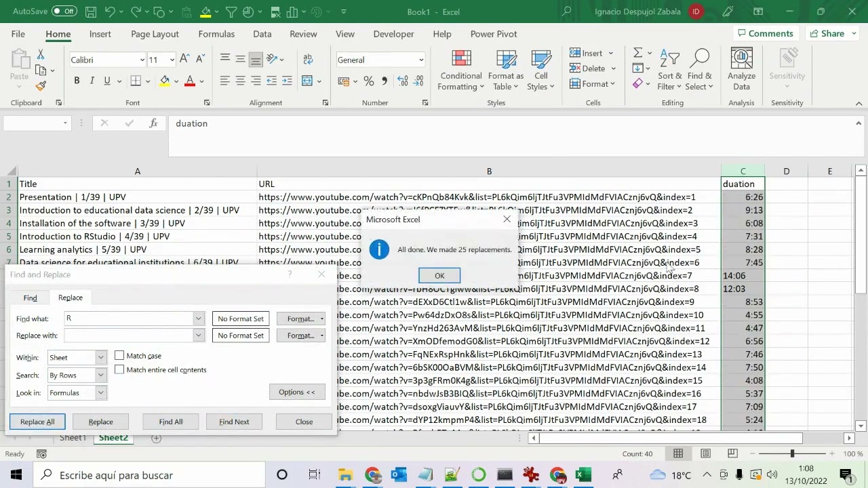
Task: Click the Windows Start button
Action: coord(16,475)
